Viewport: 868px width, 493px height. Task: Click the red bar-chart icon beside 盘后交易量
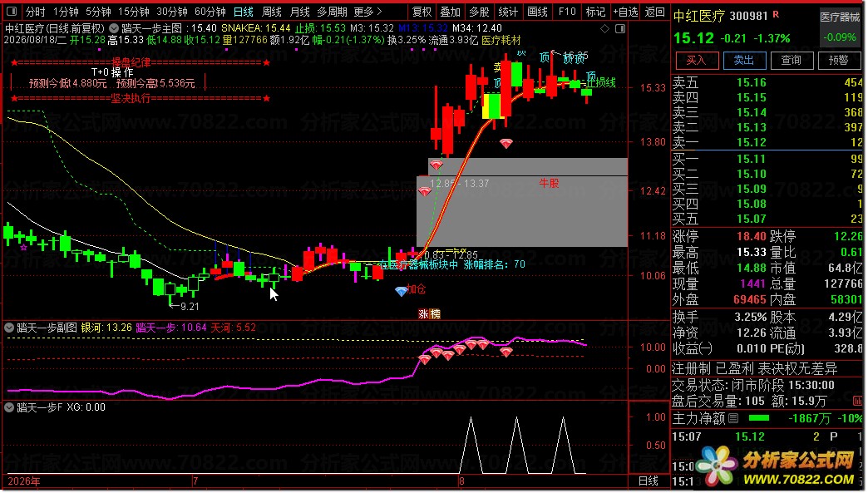point(857,401)
